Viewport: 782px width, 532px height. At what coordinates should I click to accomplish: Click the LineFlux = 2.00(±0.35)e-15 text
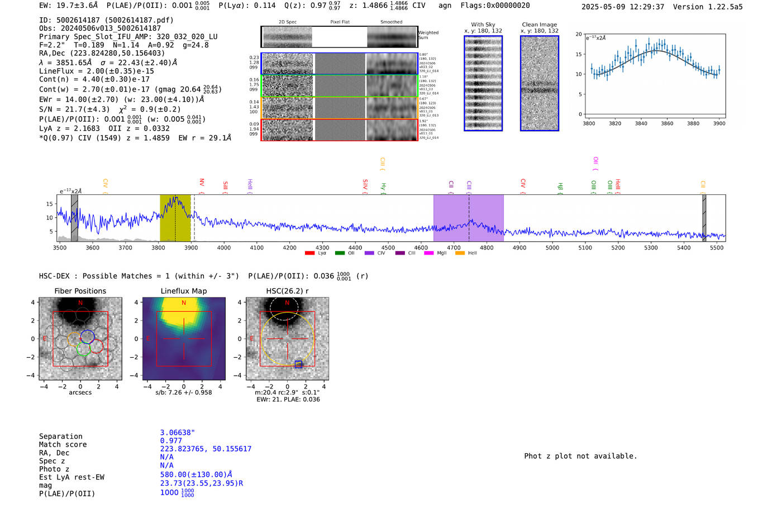coord(97,71)
